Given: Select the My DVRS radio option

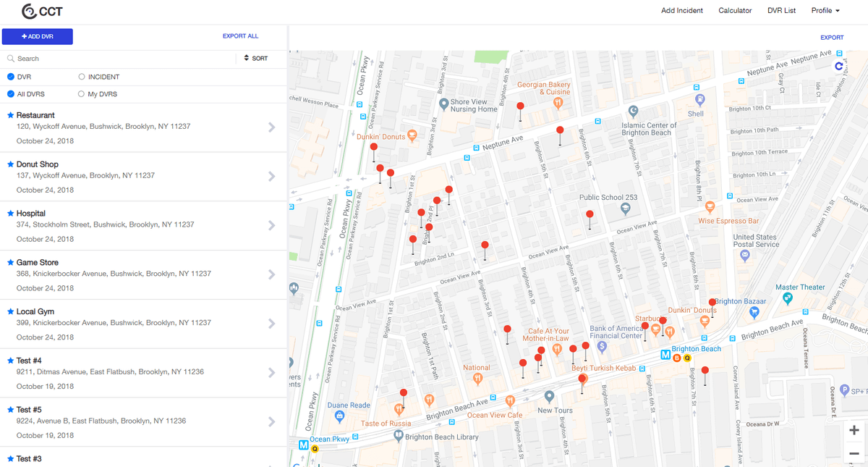Looking at the screenshot, I should coord(82,94).
